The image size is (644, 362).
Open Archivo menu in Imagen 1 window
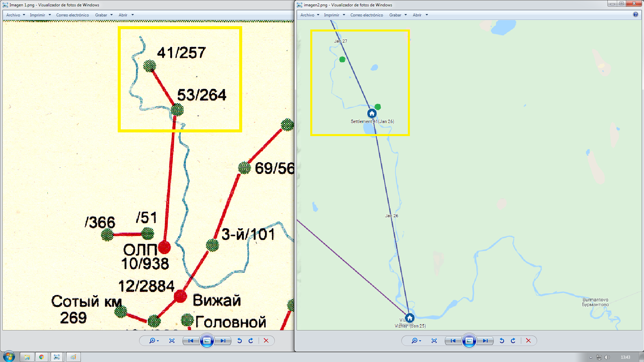(x=15, y=15)
